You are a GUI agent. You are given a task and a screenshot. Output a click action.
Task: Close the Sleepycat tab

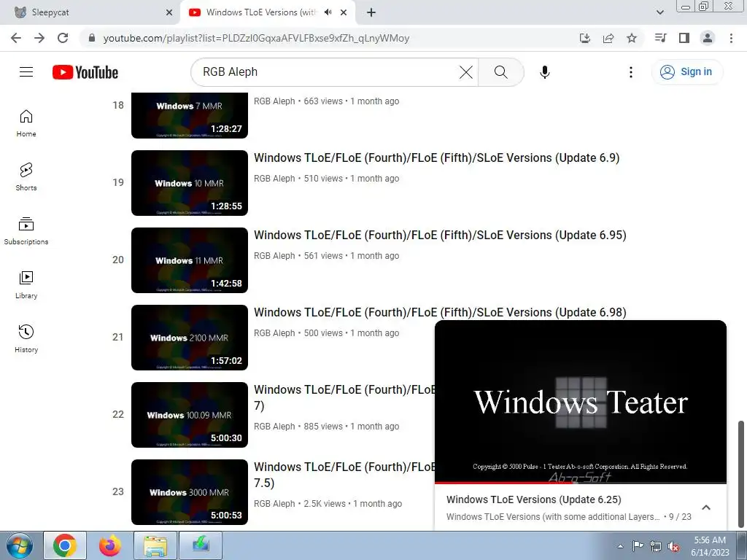click(169, 12)
